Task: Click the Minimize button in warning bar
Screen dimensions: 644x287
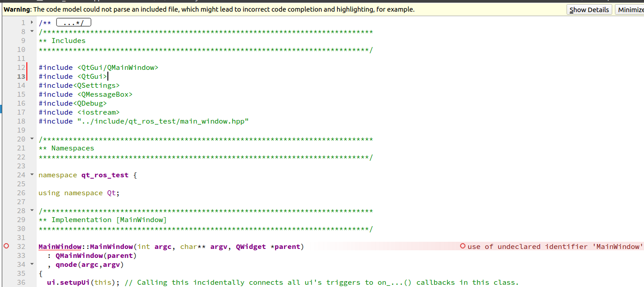Action: click(x=630, y=9)
